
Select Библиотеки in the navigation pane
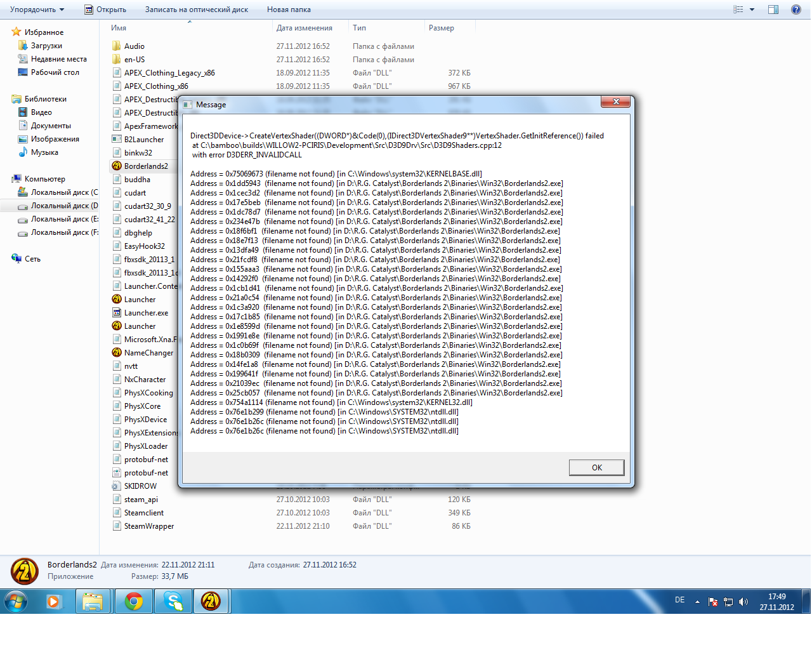coord(46,99)
